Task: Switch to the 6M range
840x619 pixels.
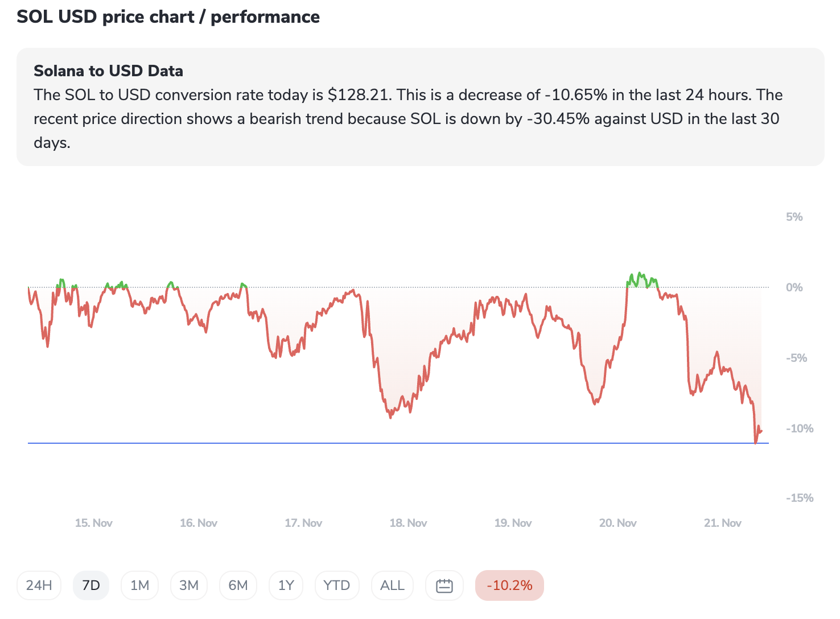Action: point(238,585)
